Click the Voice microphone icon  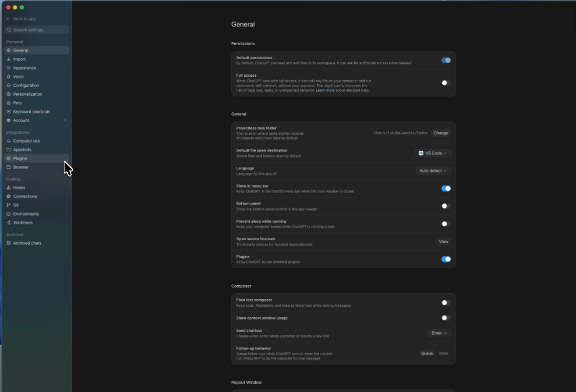(x=9, y=77)
